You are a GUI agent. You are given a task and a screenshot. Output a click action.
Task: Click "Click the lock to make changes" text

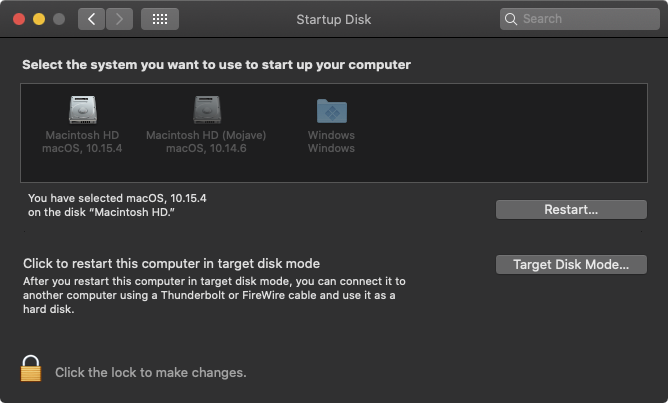tap(150, 373)
